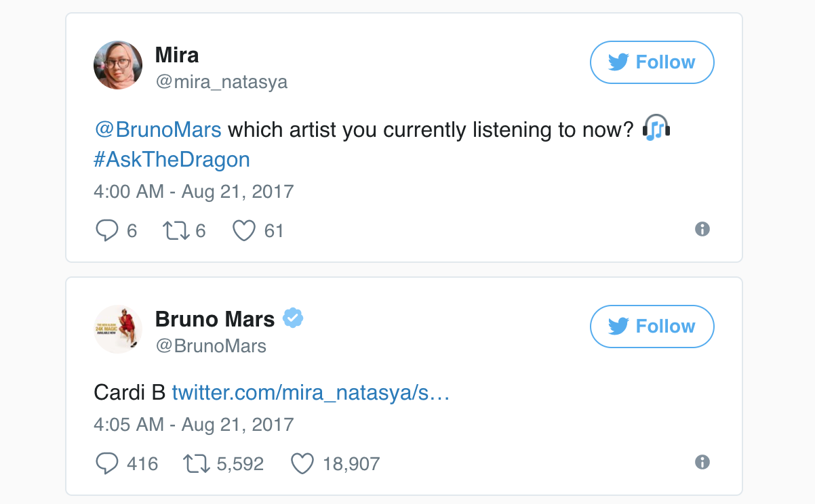Open info icon on Bruno Mars's tweet
Screen dimensions: 815x504
click(702, 463)
